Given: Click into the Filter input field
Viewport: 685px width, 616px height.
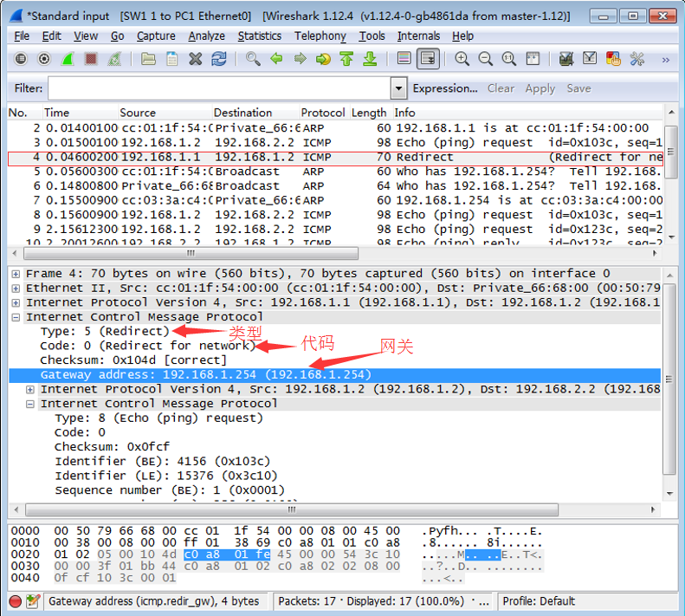Looking at the screenshot, I should tap(219, 88).
